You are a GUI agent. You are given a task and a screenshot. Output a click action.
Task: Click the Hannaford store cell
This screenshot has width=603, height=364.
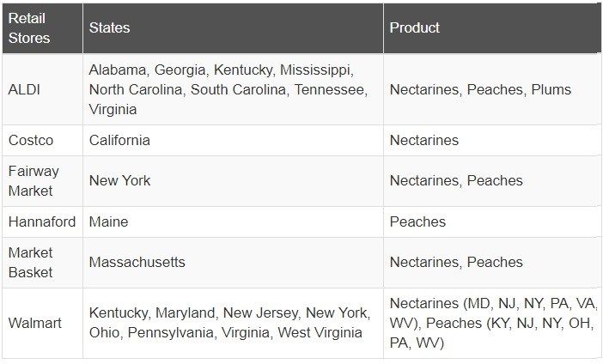point(41,221)
